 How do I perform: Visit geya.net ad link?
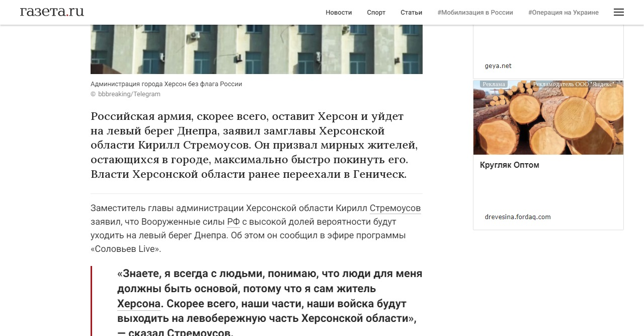click(x=498, y=66)
